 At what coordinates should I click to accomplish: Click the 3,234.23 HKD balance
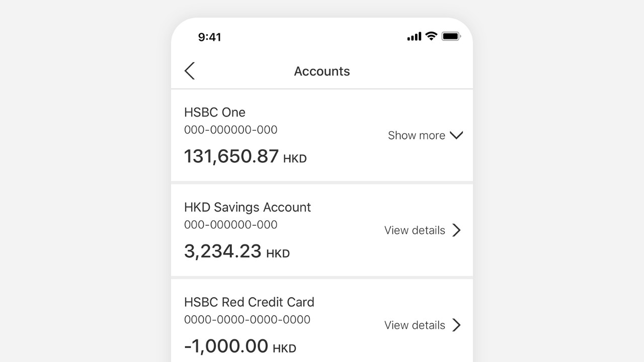tap(237, 251)
